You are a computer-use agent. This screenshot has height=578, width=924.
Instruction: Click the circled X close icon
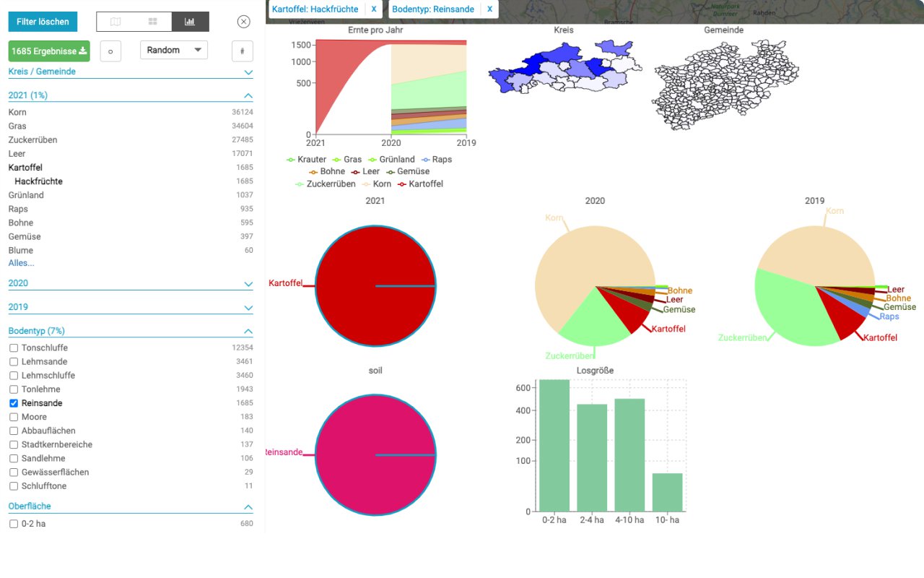[x=243, y=22]
